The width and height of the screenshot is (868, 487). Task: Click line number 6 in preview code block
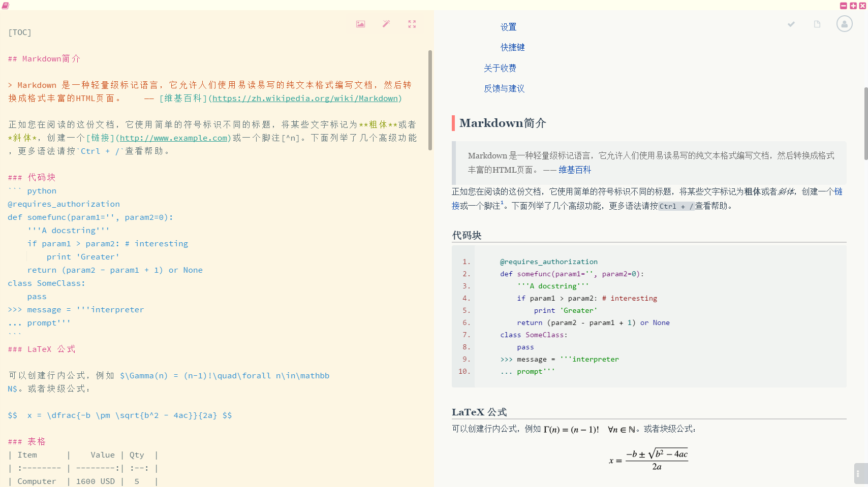(466, 322)
